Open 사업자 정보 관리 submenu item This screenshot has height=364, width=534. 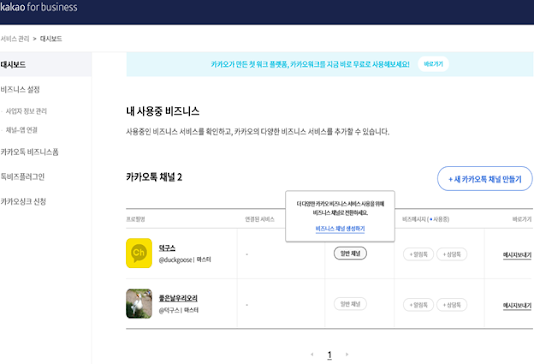click(26, 111)
